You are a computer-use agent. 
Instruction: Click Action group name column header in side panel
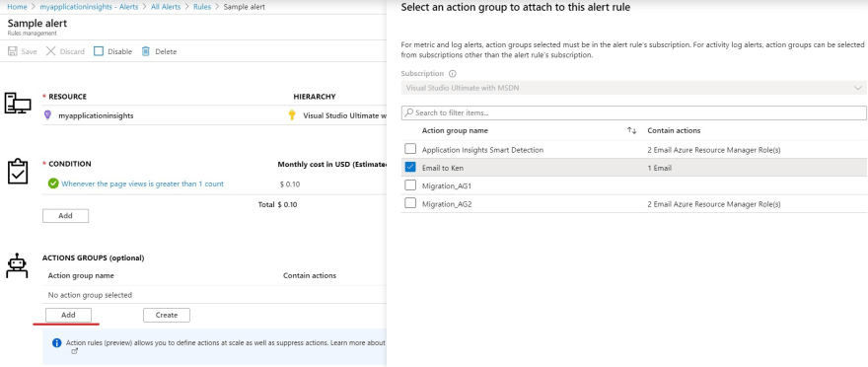(455, 130)
